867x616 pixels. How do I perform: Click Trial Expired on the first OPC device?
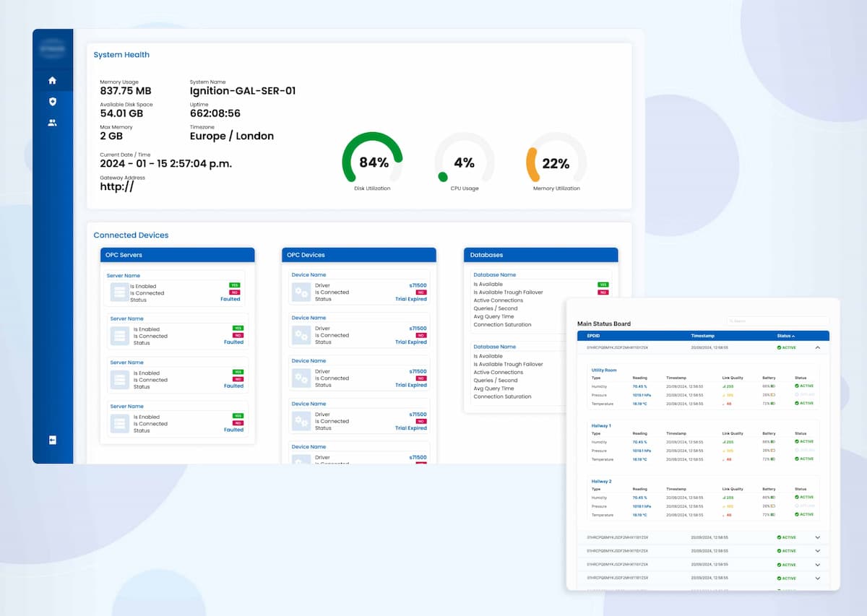410,299
